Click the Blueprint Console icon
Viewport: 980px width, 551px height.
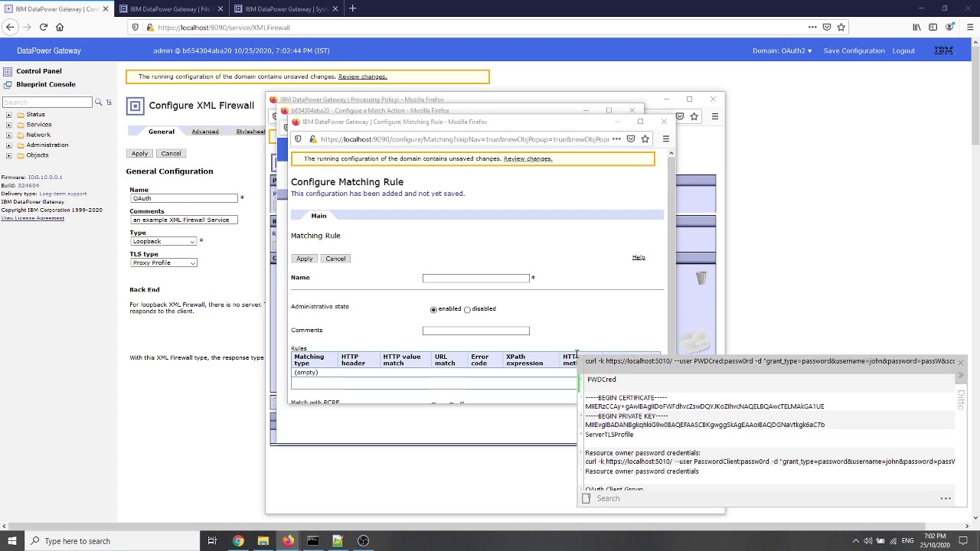point(8,84)
